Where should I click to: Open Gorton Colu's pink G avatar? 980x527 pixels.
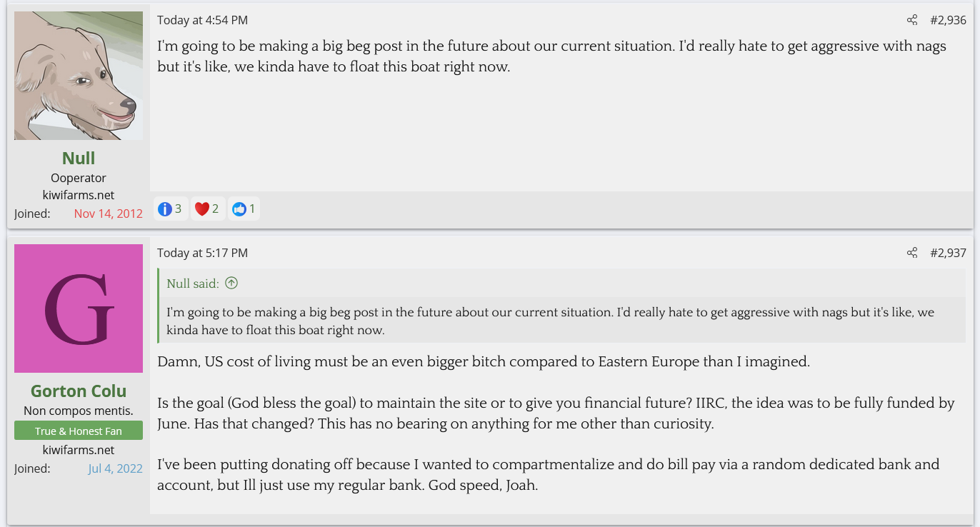tap(79, 308)
